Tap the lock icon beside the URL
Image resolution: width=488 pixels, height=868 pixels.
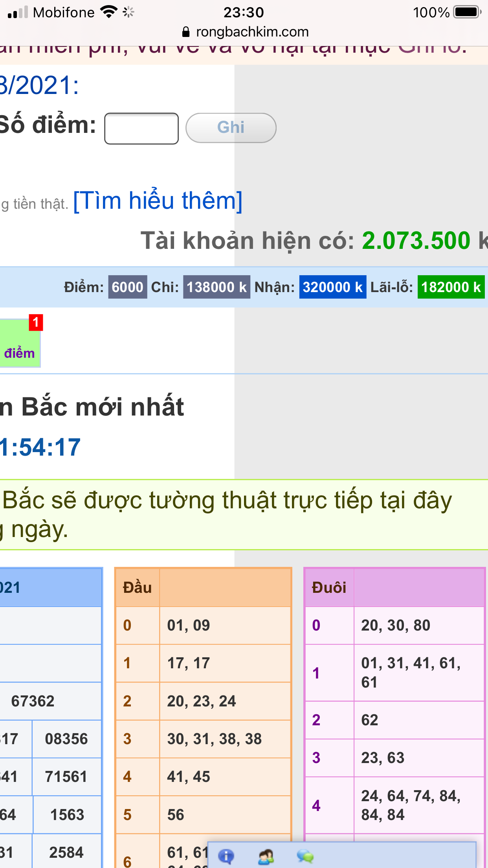(x=186, y=32)
